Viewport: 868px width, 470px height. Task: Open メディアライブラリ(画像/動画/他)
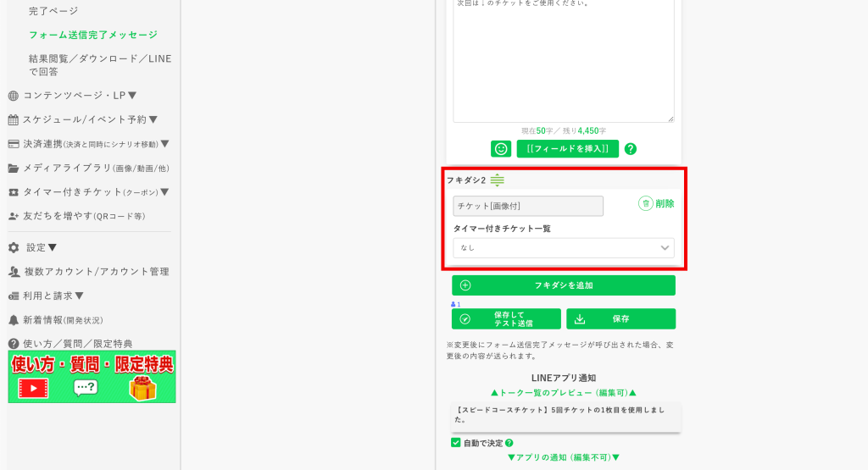tap(97, 168)
